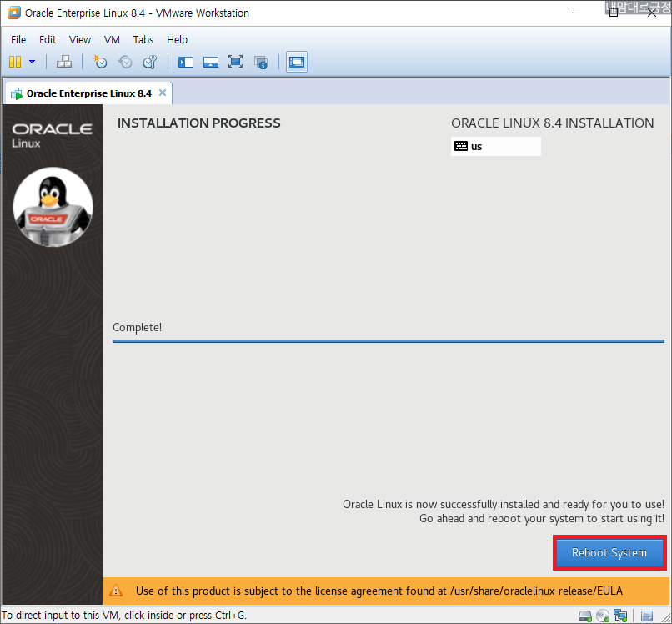Screen dimensions: 672x624
Task: Click the INSTALLATION PROGRESS heading
Action: [199, 123]
